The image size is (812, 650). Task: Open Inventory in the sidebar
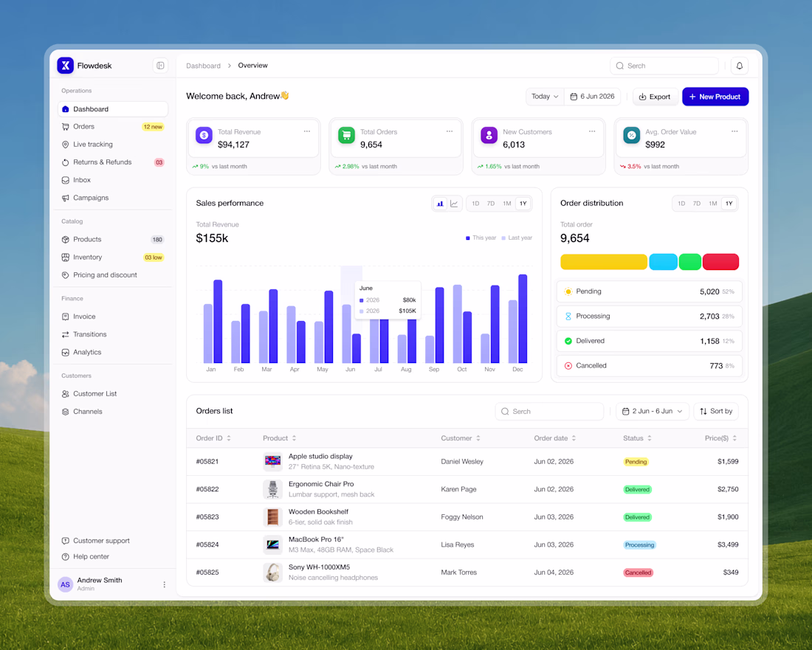click(x=113, y=257)
